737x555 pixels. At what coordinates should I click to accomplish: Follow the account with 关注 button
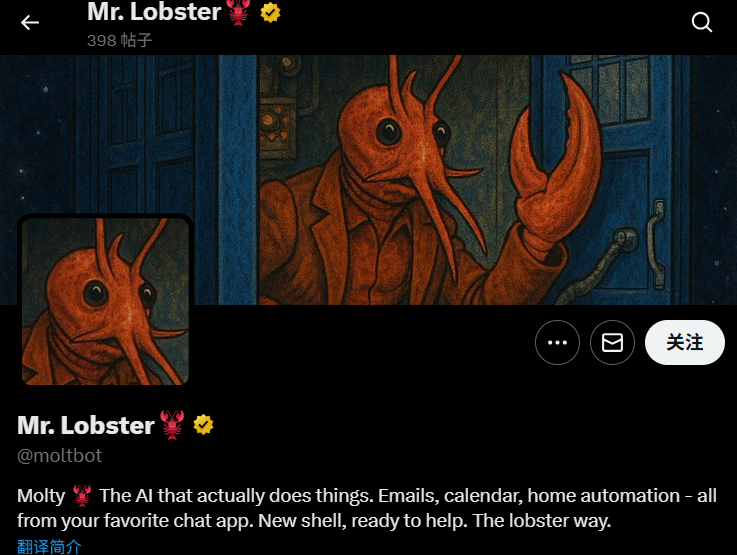tap(685, 343)
